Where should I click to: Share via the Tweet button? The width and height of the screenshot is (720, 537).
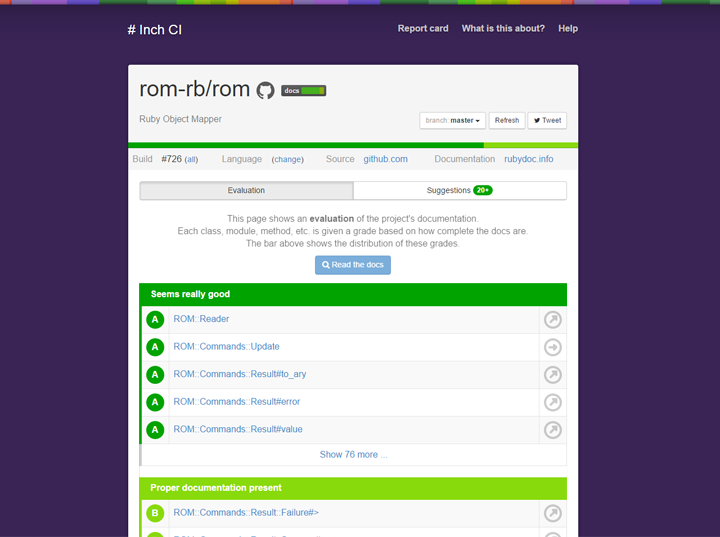547,120
